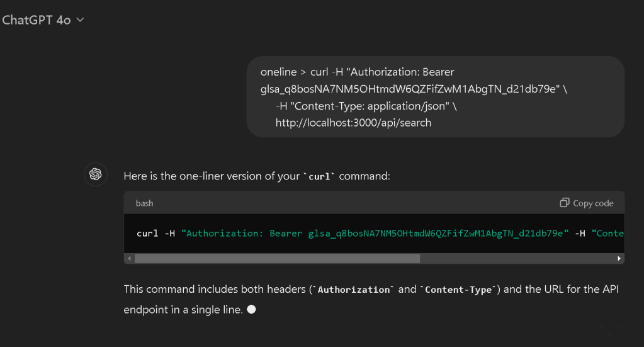This screenshot has width=644, height=347.
Task: Click the right scroll arrow of code block
Action: [x=619, y=258]
